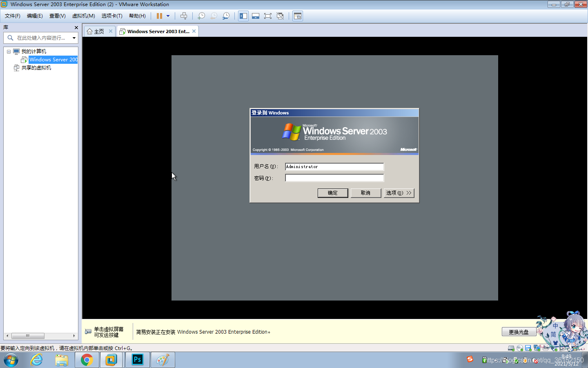
Task: Toggle the console view icon in toolbar
Action: point(298,16)
